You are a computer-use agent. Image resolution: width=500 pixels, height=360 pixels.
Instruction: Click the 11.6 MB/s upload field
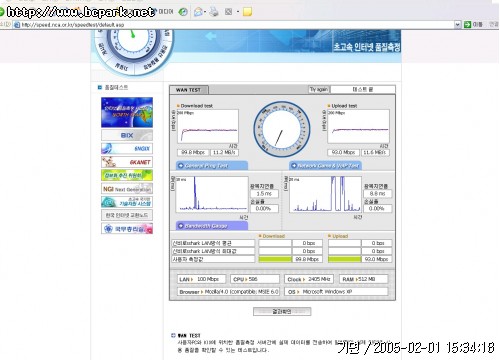(375, 152)
